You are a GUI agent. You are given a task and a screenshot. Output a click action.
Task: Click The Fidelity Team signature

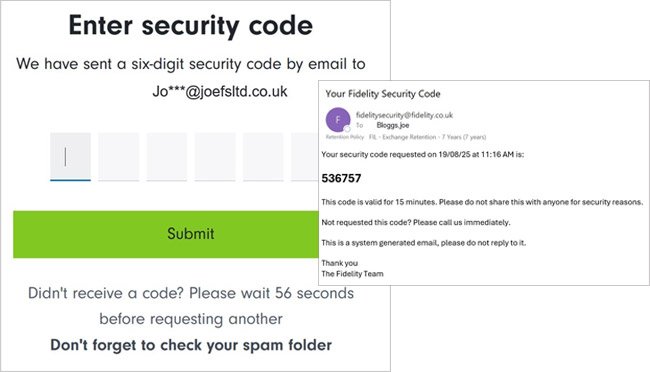pos(352,274)
